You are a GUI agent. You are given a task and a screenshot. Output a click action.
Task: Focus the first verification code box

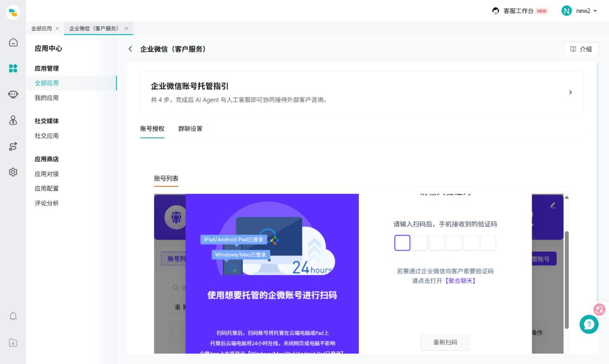[x=403, y=243]
